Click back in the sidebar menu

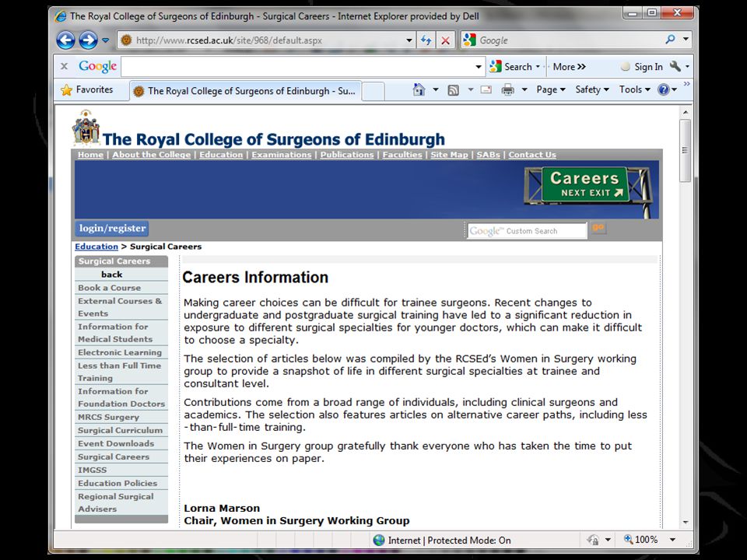(112, 275)
